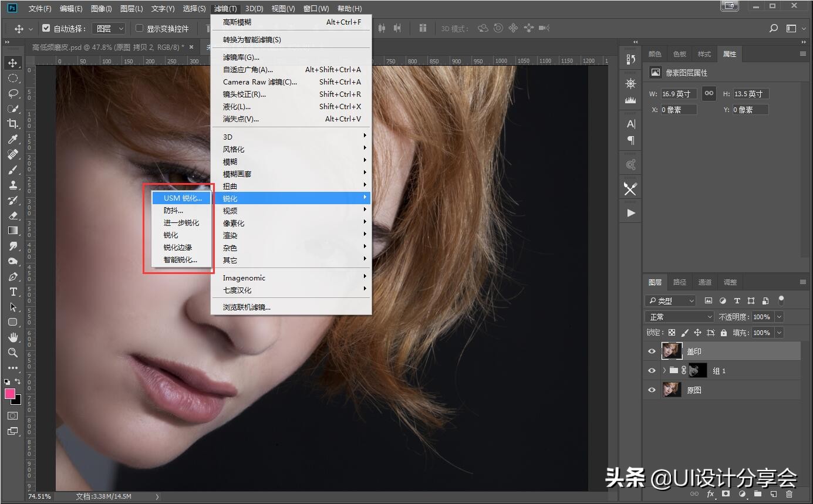Image resolution: width=813 pixels, height=504 pixels.
Task: Select the Zoom tool
Action: [x=12, y=353]
